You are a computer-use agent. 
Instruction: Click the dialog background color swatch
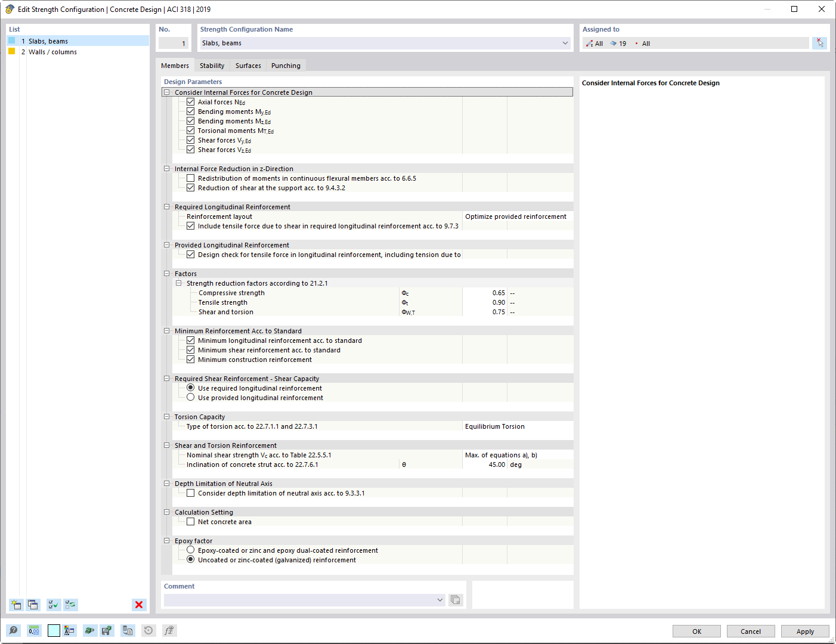[x=54, y=630]
